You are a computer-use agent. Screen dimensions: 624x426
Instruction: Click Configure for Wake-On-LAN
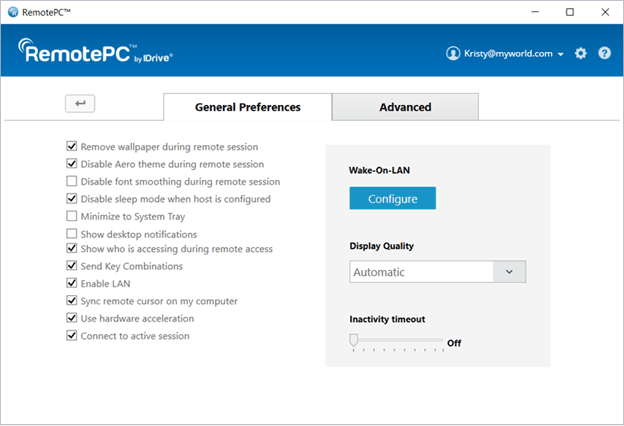393,198
